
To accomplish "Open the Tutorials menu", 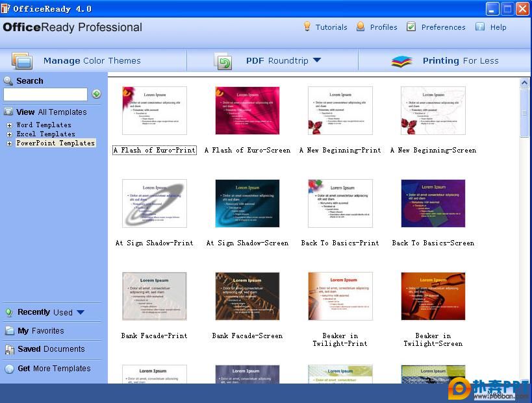I will (331, 27).
